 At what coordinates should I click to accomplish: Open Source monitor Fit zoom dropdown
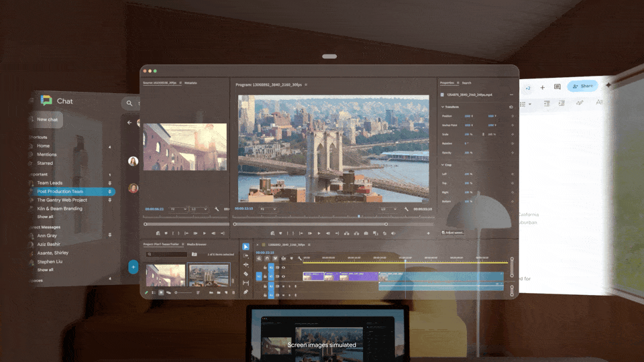click(x=178, y=209)
